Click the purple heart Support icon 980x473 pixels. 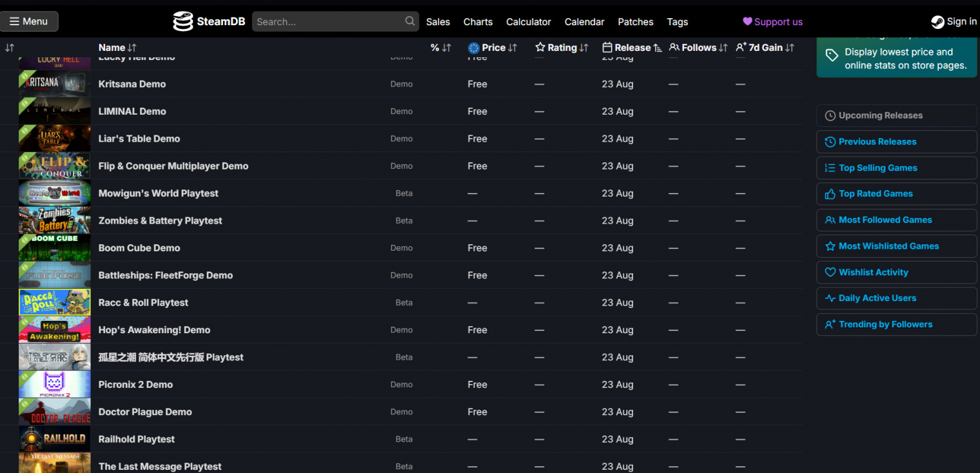(747, 21)
